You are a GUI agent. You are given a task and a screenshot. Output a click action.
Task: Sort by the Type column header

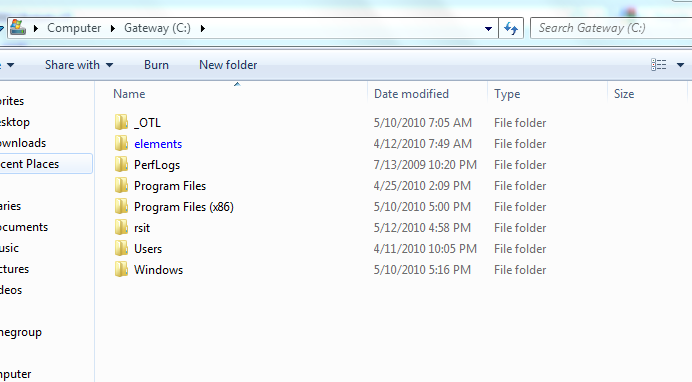point(507,94)
